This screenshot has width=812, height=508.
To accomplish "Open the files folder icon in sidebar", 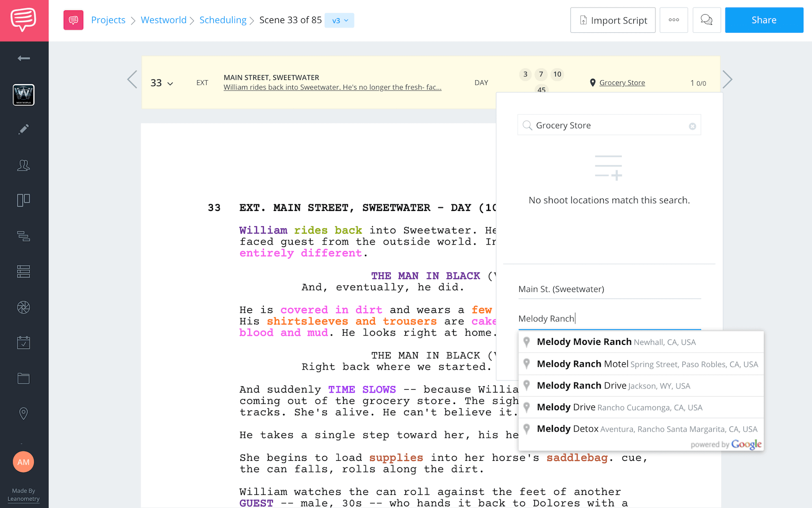I will pyautogui.click(x=24, y=378).
